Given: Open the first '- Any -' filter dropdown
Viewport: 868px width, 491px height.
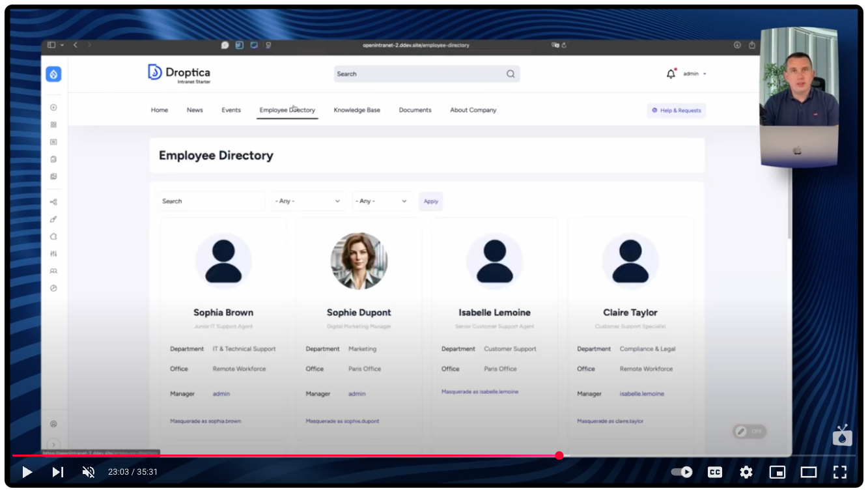Looking at the screenshot, I should pos(308,201).
